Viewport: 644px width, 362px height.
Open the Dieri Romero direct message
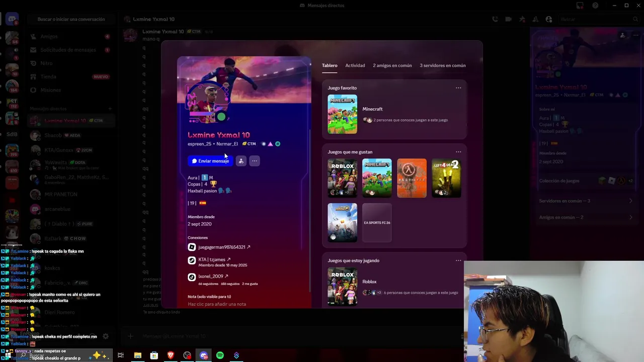coord(70,312)
